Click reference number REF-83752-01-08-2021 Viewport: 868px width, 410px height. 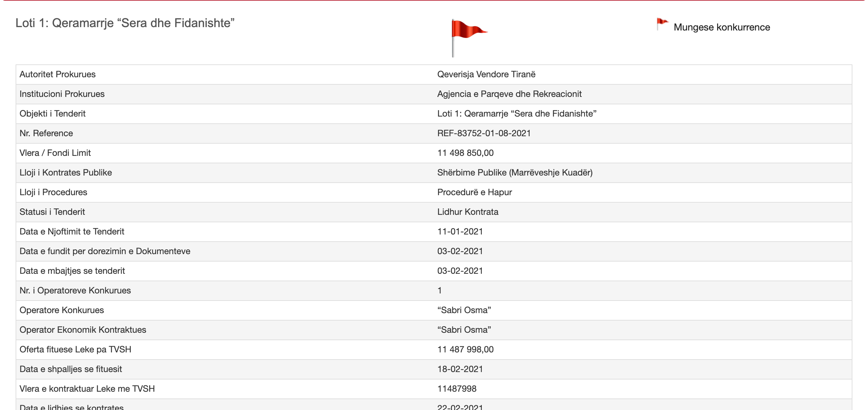[x=484, y=133]
